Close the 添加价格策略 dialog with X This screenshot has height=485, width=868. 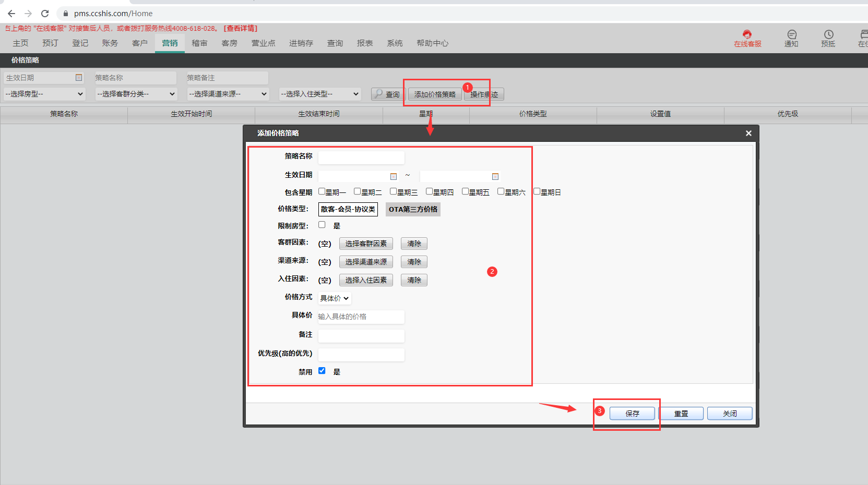748,134
